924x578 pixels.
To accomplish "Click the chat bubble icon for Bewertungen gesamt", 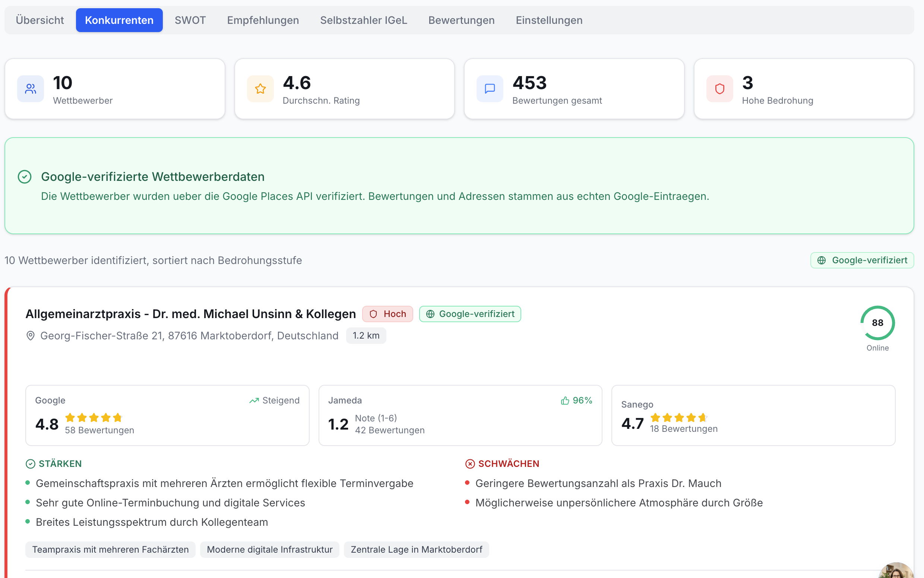I will click(x=490, y=89).
